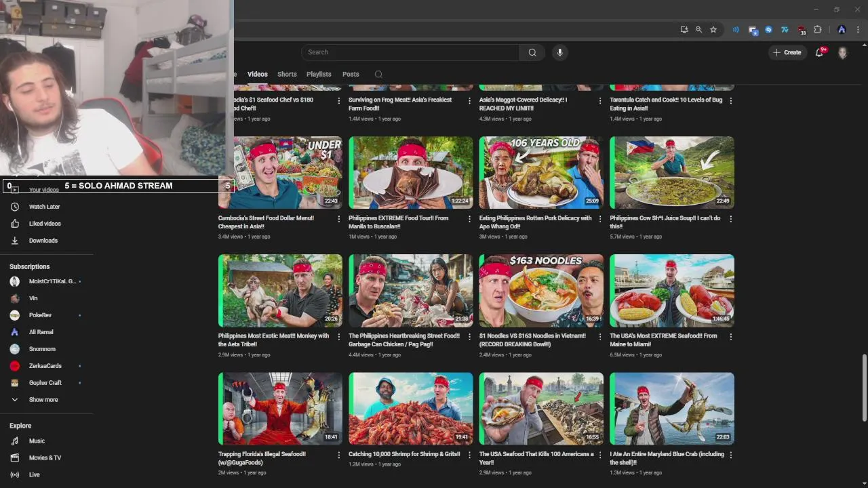Bookmark this page with star icon
Viewport: 868px width, 488px height.
[x=713, y=30]
